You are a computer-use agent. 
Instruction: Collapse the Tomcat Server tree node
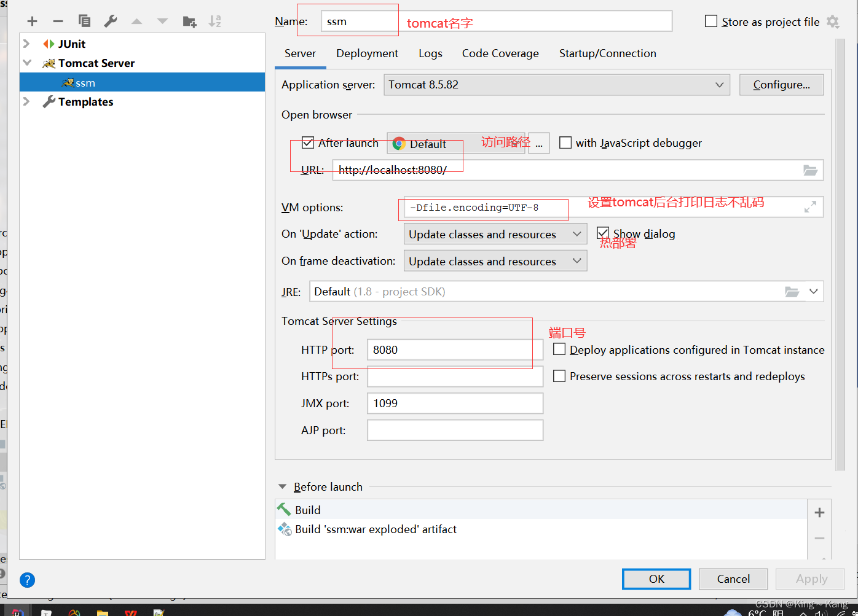click(x=26, y=63)
